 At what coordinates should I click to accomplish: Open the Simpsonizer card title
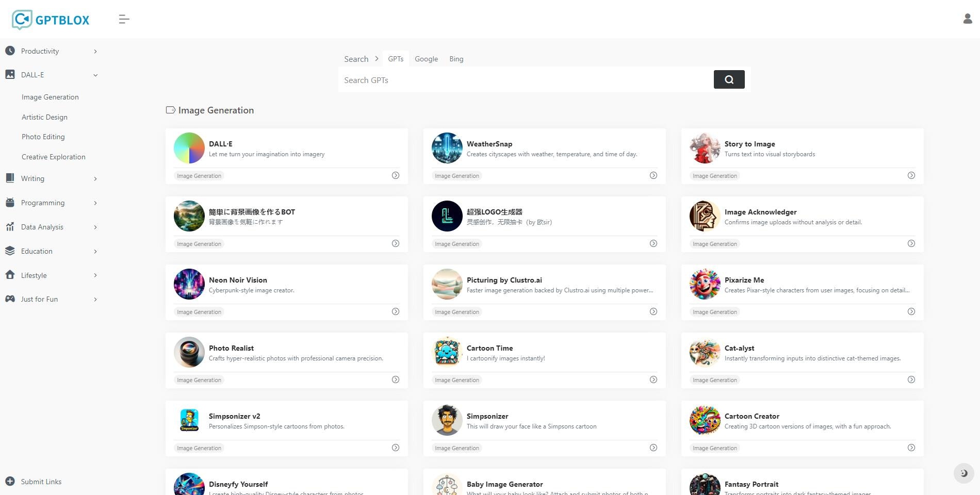click(x=487, y=416)
